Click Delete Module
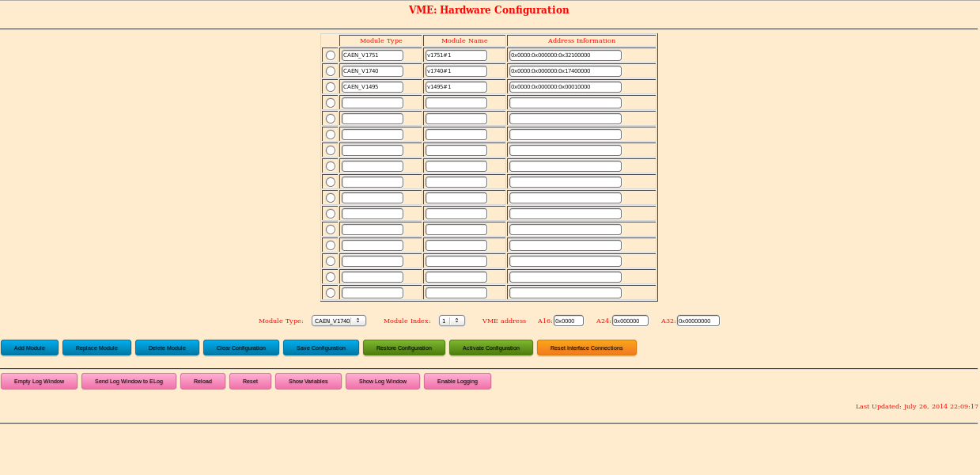980x475 pixels. pyautogui.click(x=167, y=348)
